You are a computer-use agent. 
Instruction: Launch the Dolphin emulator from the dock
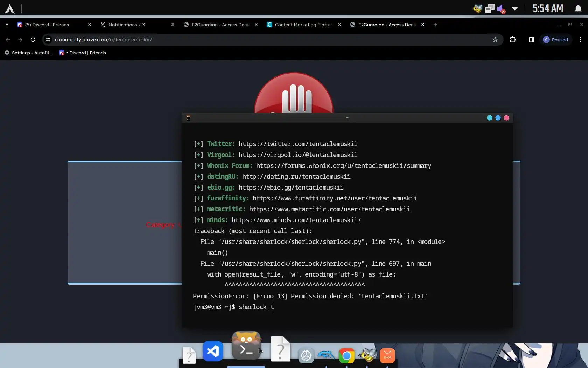click(x=326, y=355)
